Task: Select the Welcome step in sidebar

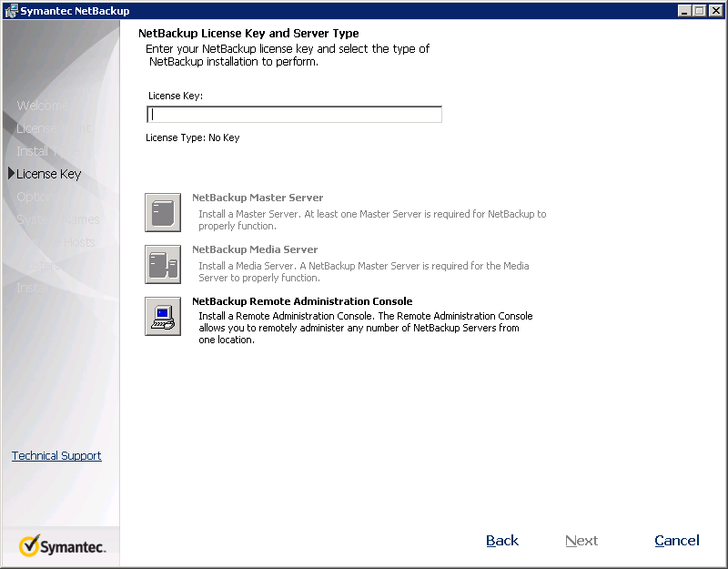Action: click(43, 106)
